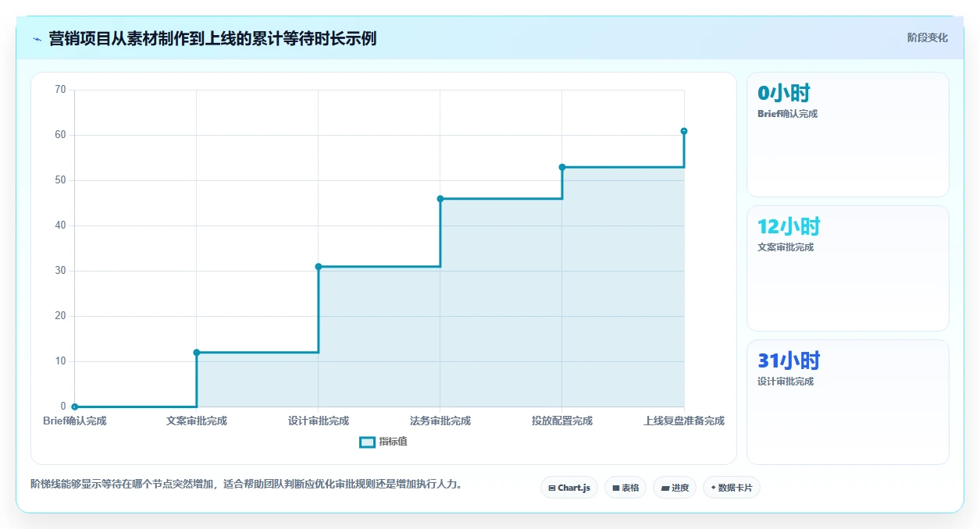Click the Chart.js tag button

569,488
